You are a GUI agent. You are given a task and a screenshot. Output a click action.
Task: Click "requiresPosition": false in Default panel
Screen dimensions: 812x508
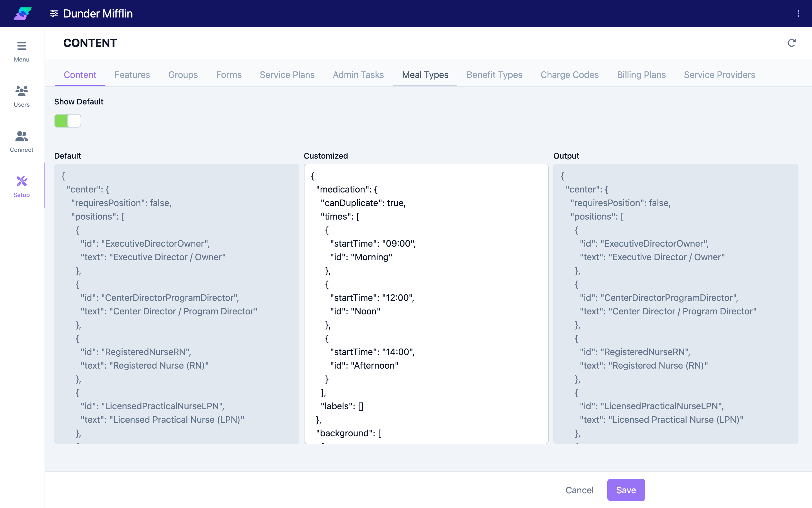point(121,203)
